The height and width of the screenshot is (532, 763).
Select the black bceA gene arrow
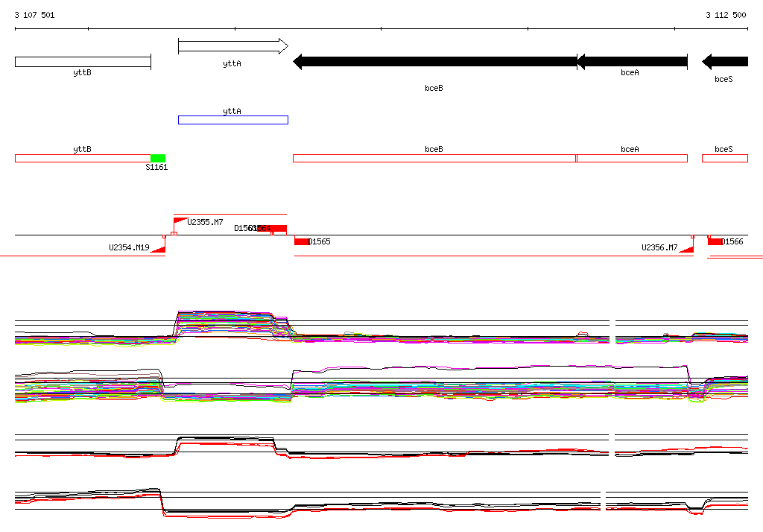632,62
